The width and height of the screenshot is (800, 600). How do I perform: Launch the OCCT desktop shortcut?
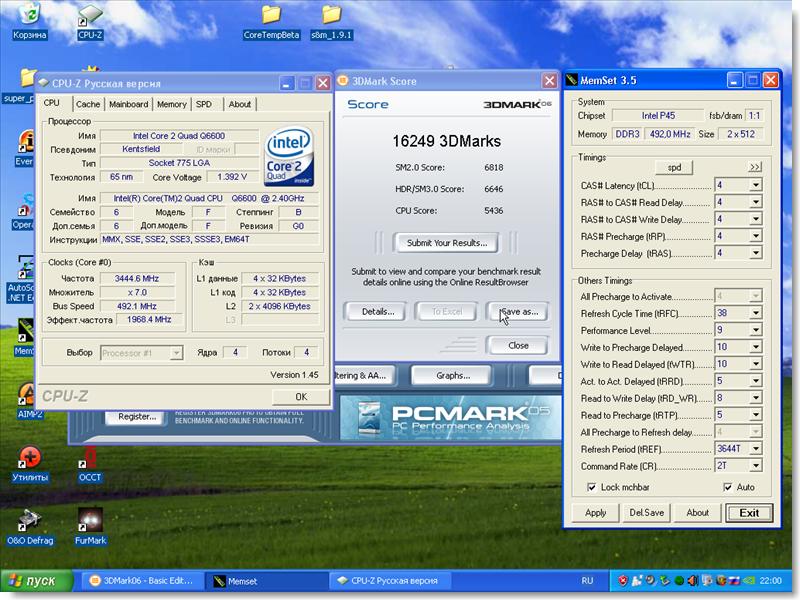click(90, 459)
